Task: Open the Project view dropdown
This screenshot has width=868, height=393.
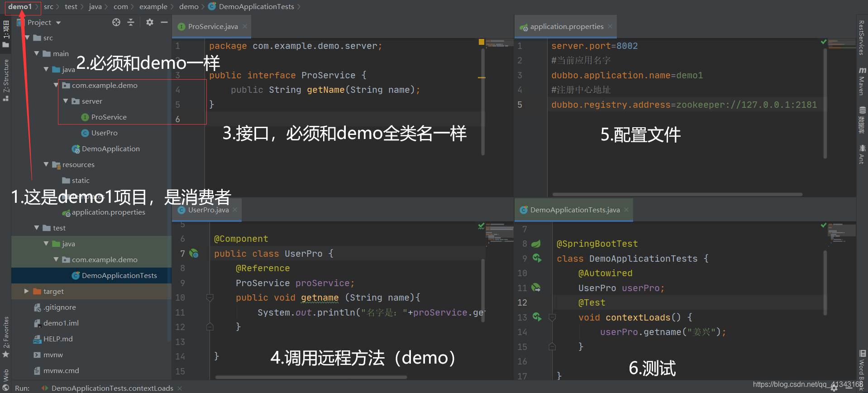Action: pos(58,23)
